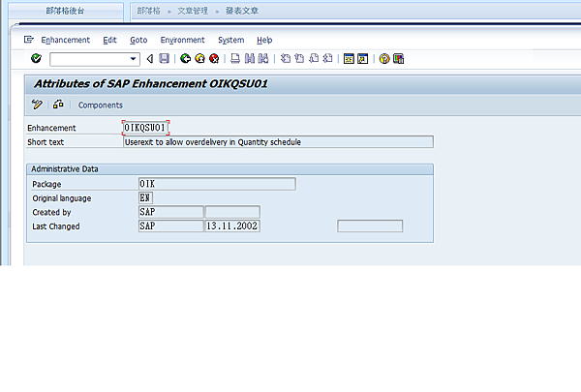
Task: Open the Environment menu
Action: 182,40
